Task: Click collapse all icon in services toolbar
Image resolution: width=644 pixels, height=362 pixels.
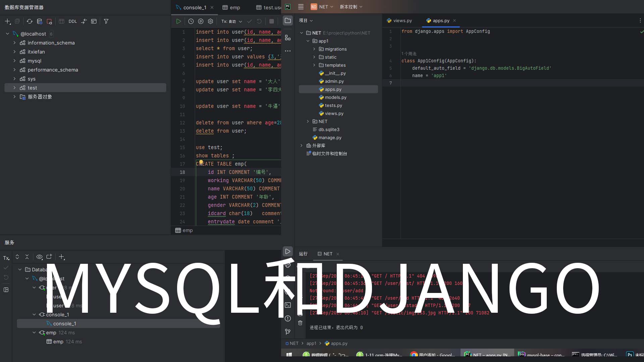Action: [27, 257]
